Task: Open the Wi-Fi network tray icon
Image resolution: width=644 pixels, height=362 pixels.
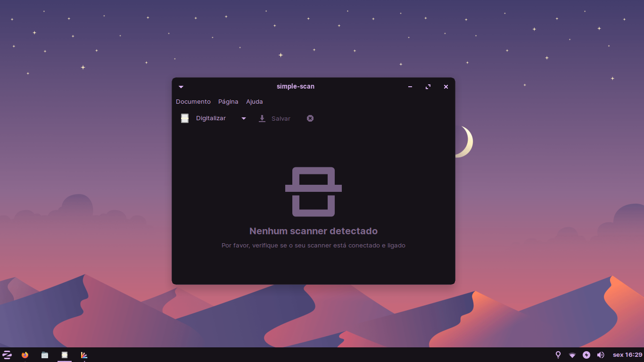Action: 572,355
